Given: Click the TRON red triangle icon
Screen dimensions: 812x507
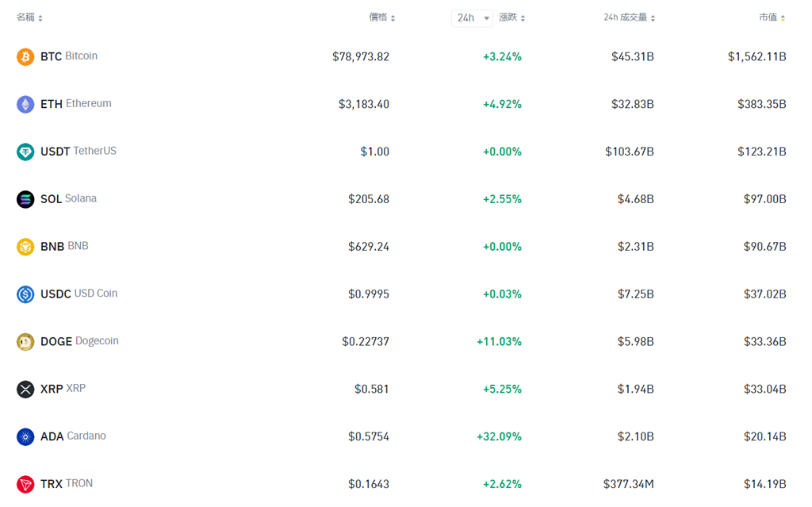Looking at the screenshot, I should pyautogui.click(x=25, y=484).
